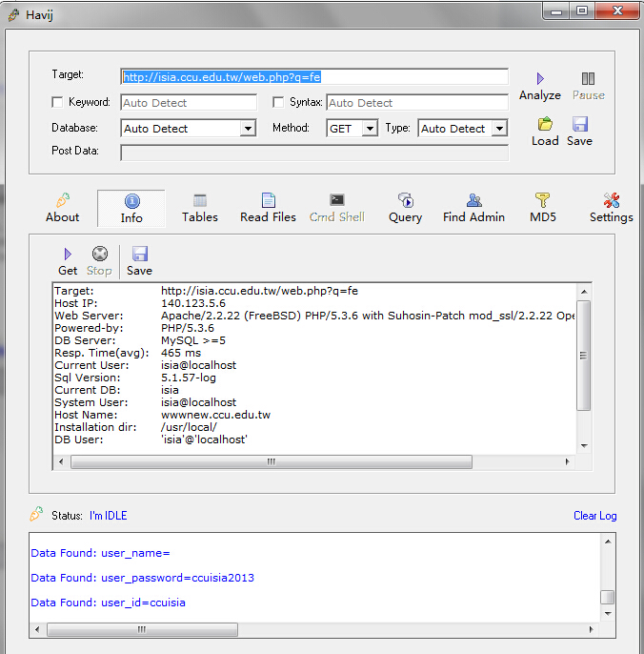Image resolution: width=644 pixels, height=654 pixels.
Task: Expand the Method GET dropdown
Action: [x=370, y=129]
